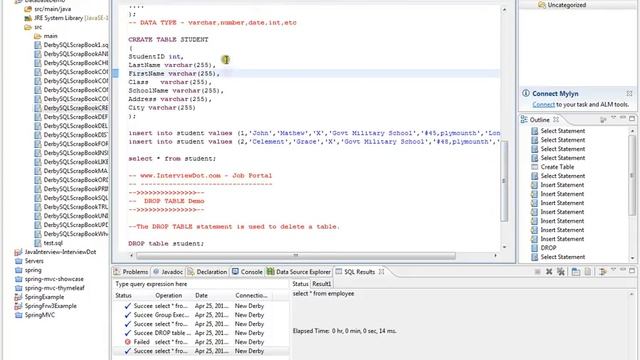Click the sort icon in the Outline toolbar
This screenshot has height=360, width=640.
pos(603,120)
